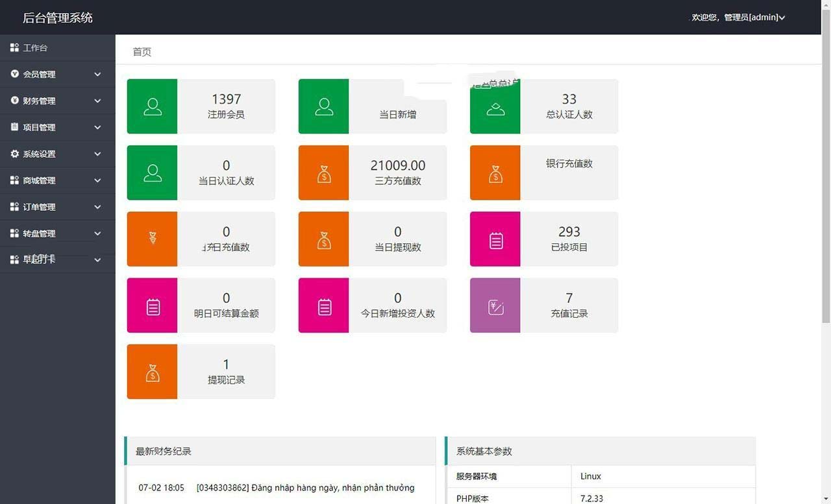Click the green 总认证人数 icon tile
This screenshot has height=504, width=831.
(495, 106)
